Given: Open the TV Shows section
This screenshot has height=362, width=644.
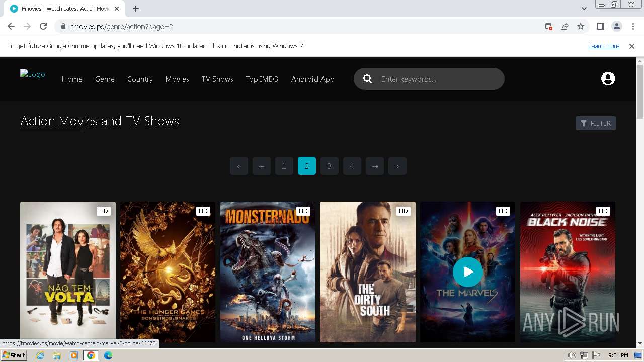Looking at the screenshot, I should click(217, 79).
